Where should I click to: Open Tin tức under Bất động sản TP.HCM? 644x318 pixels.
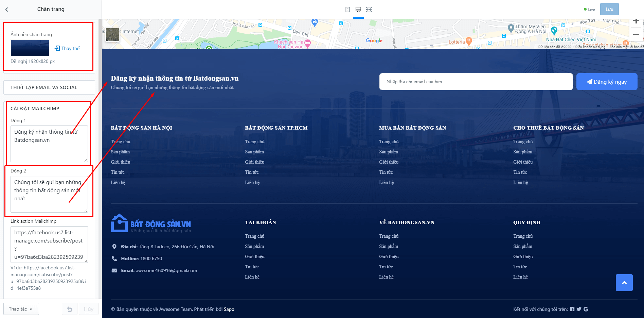pos(252,172)
